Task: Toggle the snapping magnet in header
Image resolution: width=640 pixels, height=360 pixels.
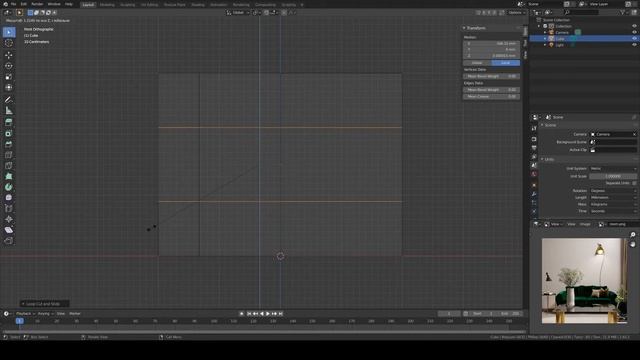Action: (267, 13)
